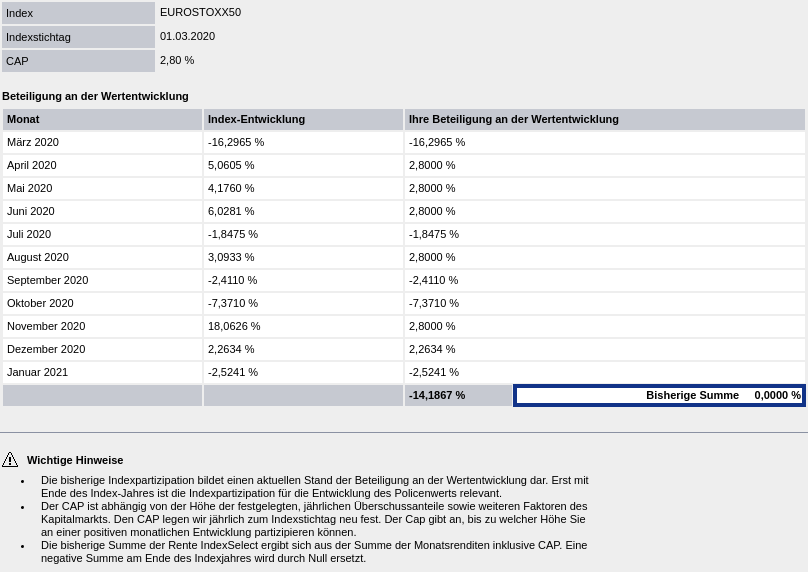
Task: Click index value 5,0605 % for April
Action: pyautogui.click(x=231, y=165)
